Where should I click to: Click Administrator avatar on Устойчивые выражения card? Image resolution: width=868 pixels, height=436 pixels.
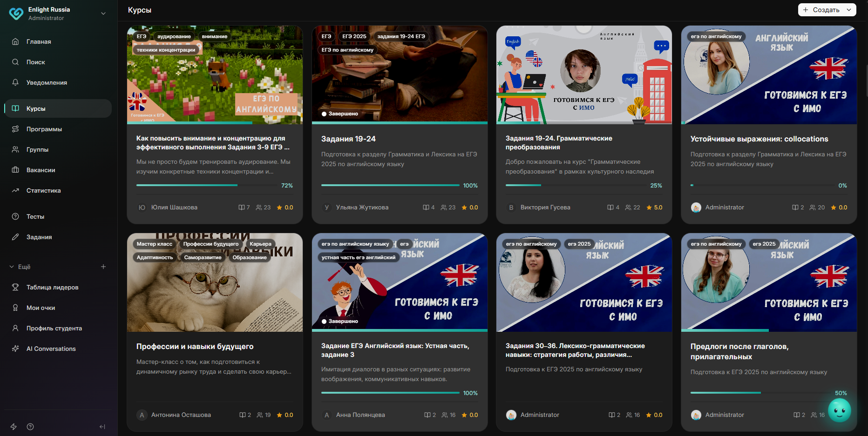click(x=696, y=208)
